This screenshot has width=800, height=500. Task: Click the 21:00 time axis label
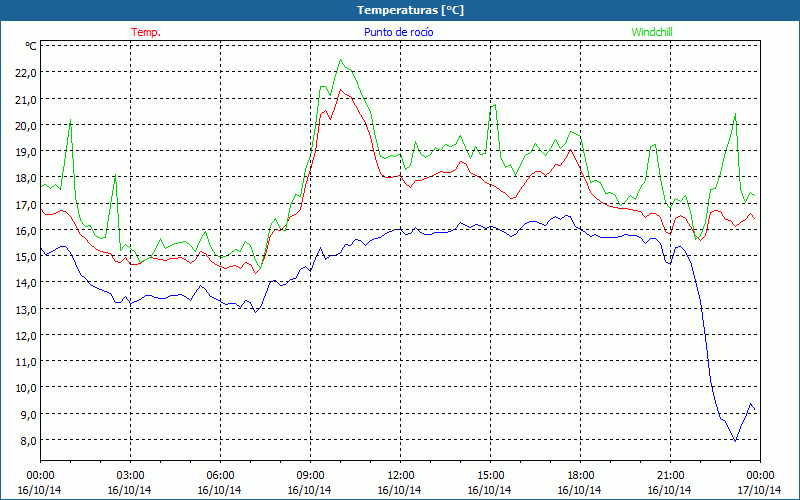pos(670,476)
